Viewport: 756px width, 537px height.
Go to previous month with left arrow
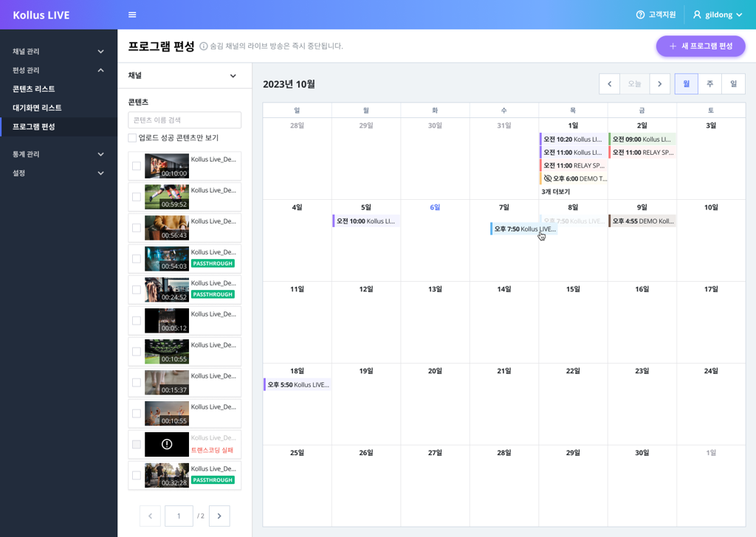click(x=609, y=84)
